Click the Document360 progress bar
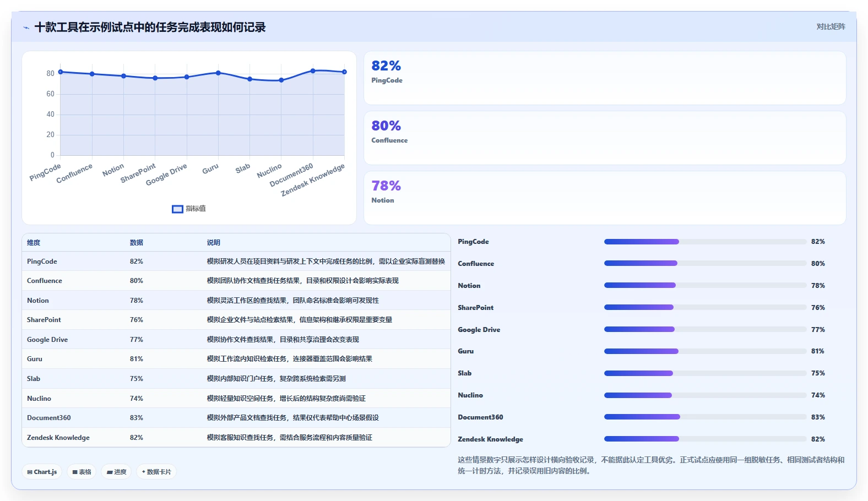This screenshot has height=501, width=868. [x=706, y=417]
